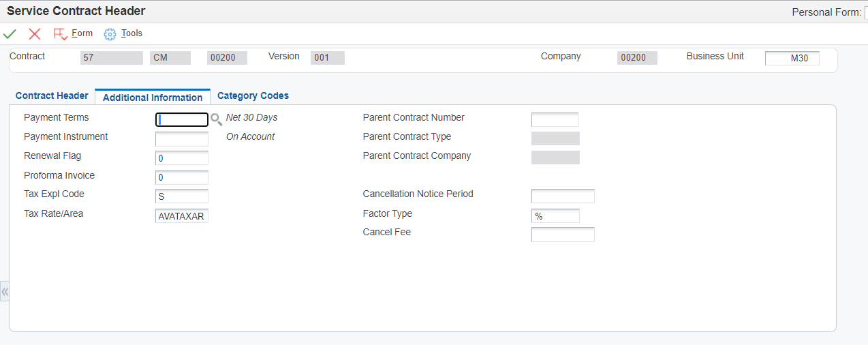
Task: Click the Parent Contract Number field
Action: pos(555,120)
